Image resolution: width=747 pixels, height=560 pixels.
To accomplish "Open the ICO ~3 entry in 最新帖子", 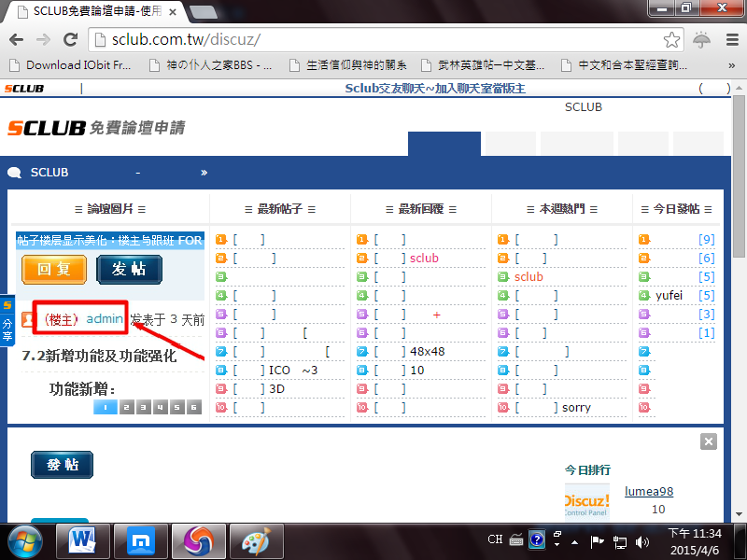I will tap(293, 371).
